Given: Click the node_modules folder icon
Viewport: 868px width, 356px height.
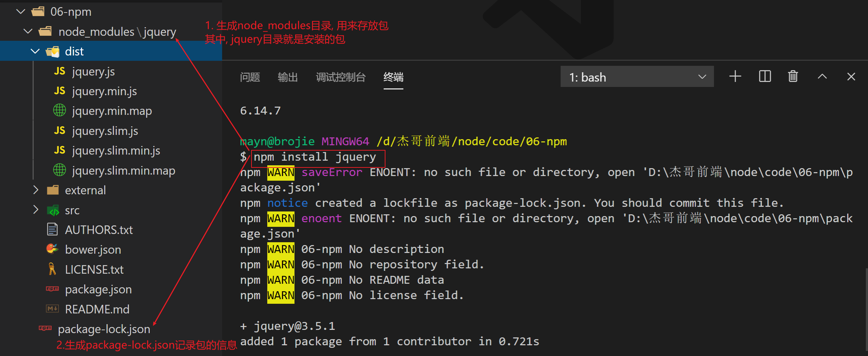Looking at the screenshot, I should (x=45, y=31).
